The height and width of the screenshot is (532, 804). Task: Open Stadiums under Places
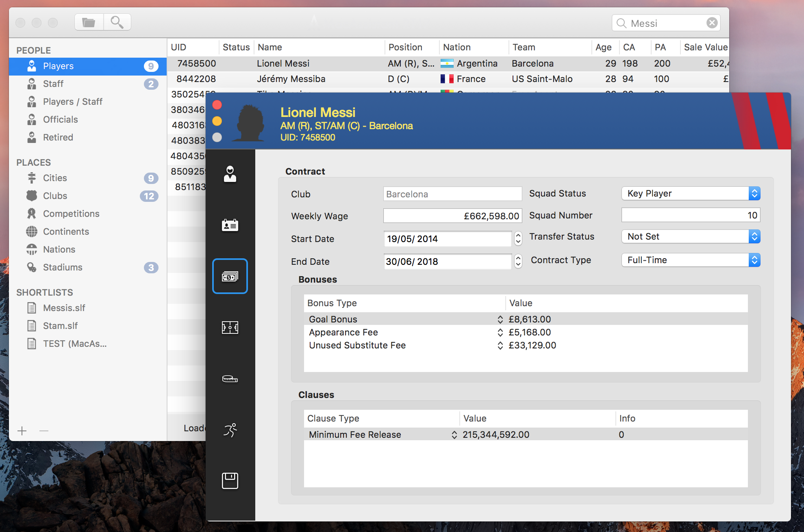point(88,268)
